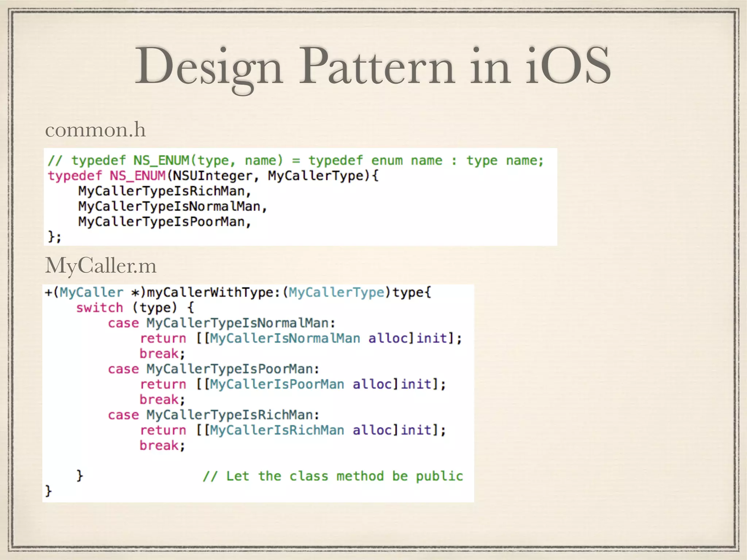Screen dimensions: 747x560
Task: Click the 'break;' under the NormalMan return
Action: [x=163, y=354]
